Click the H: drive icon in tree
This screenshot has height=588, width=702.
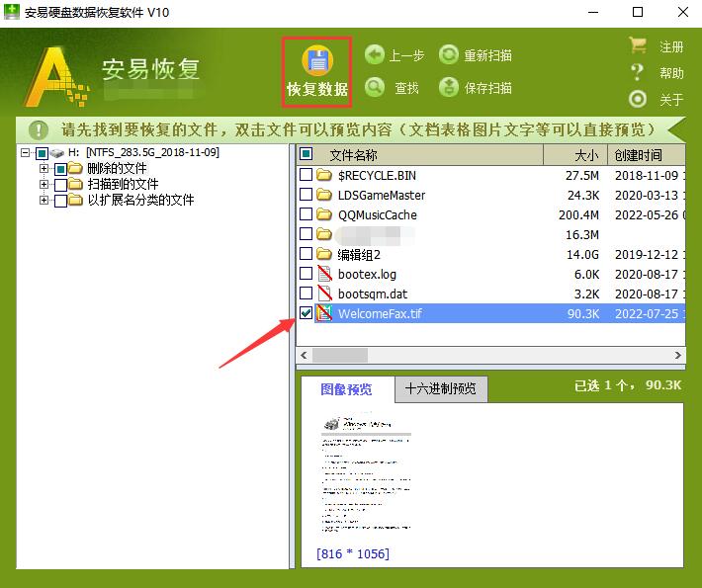point(57,153)
